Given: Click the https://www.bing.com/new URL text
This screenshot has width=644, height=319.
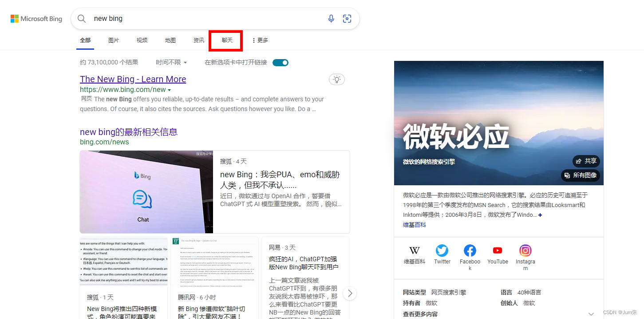Looking at the screenshot, I should [123, 90].
